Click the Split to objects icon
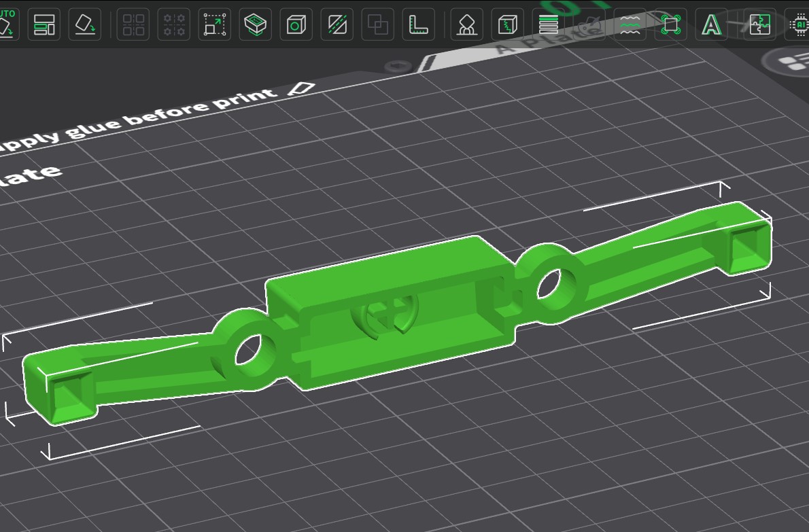Viewport: 809px width, 532px height. pyautogui.click(x=133, y=24)
